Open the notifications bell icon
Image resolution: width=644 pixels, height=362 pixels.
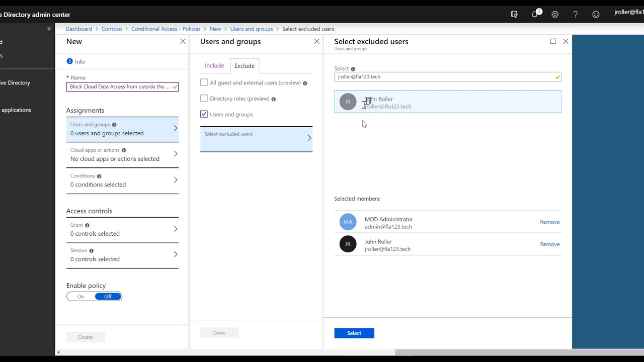pyautogui.click(x=535, y=15)
